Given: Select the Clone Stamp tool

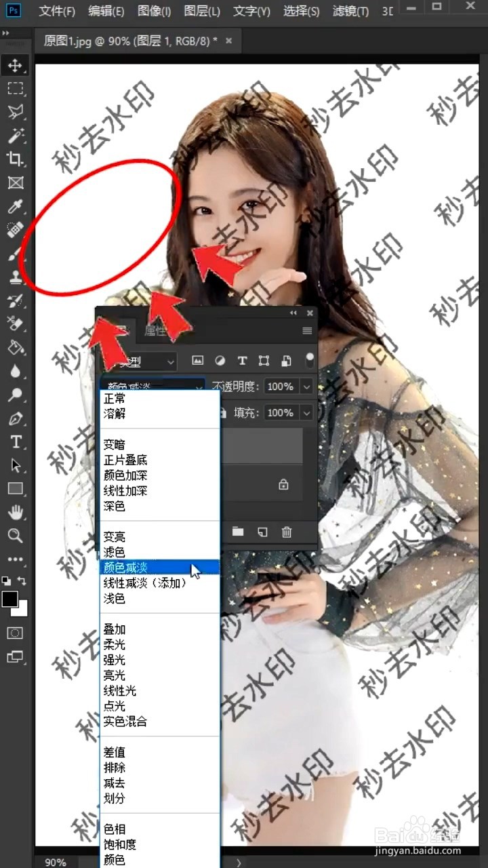Looking at the screenshot, I should (x=15, y=277).
